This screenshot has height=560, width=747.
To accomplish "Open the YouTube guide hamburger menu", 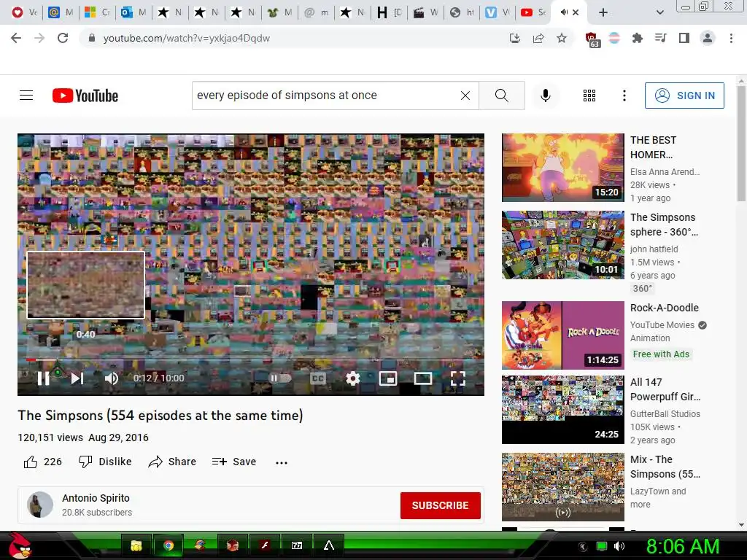I will [26, 96].
